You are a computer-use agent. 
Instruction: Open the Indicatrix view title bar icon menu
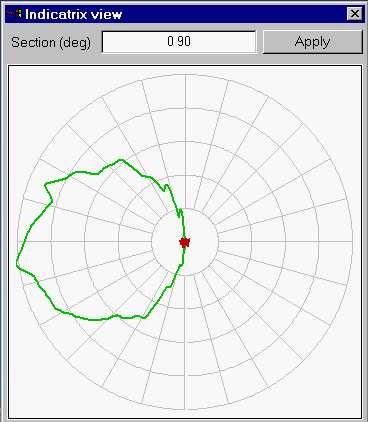pyautogui.click(x=14, y=14)
